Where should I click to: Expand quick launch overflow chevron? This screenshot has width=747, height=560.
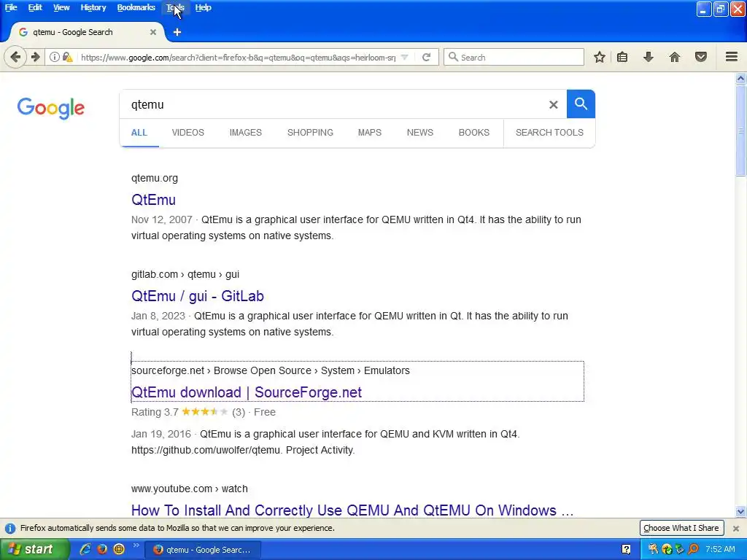click(136, 545)
